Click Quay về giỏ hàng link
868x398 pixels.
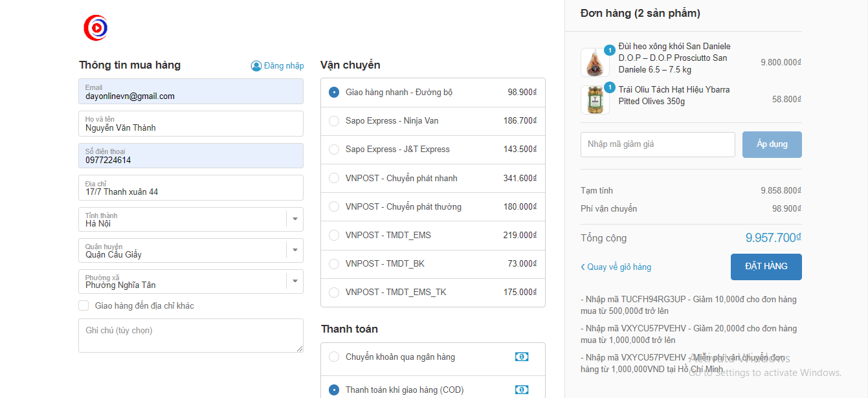(619, 267)
